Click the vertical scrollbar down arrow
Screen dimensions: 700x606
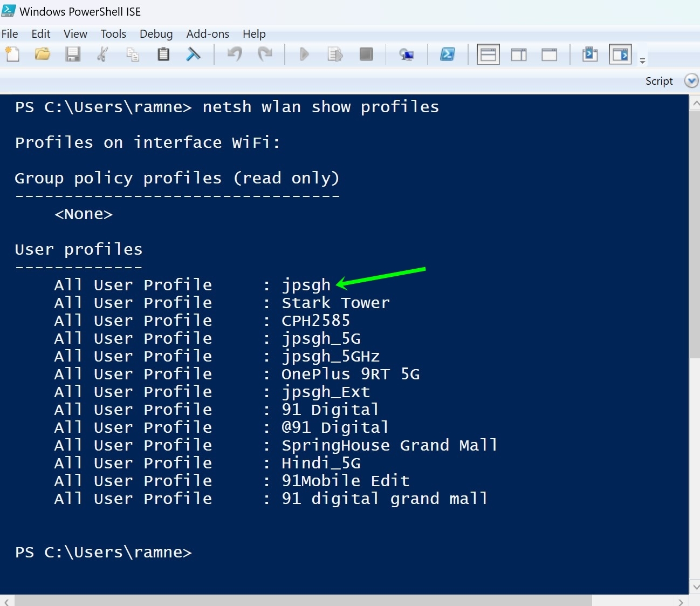tap(696, 587)
